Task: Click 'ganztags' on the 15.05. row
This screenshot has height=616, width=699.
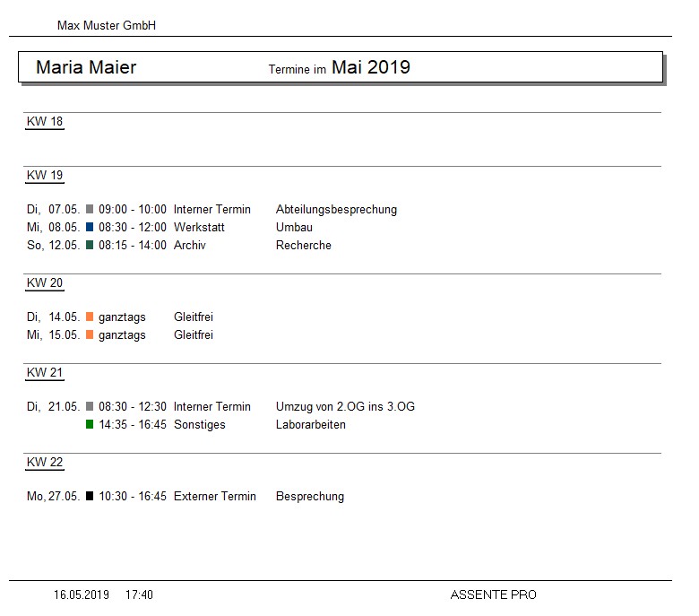Action: click(x=122, y=335)
